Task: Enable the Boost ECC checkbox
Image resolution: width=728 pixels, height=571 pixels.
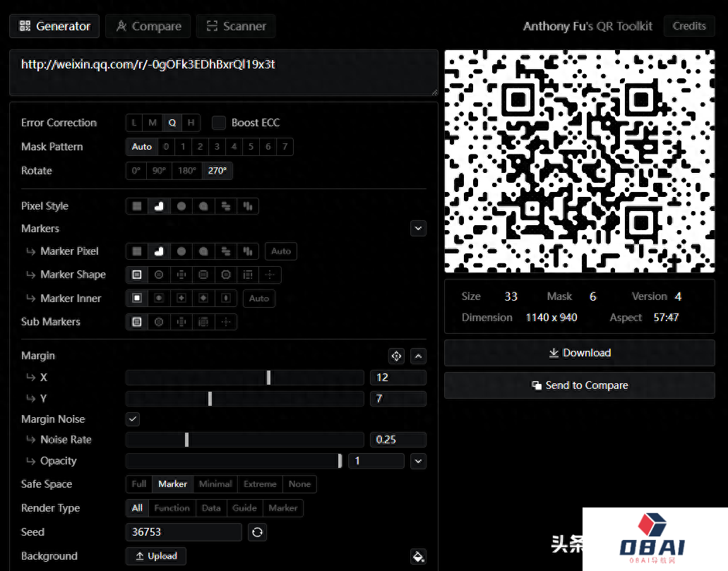Action: point(219,123)
